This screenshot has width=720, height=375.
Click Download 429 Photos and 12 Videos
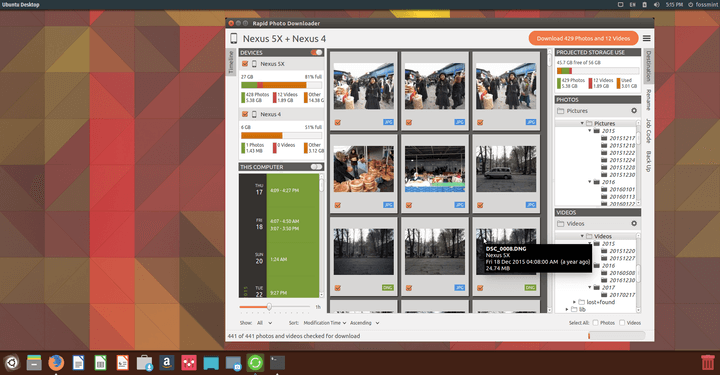[583, 38]
